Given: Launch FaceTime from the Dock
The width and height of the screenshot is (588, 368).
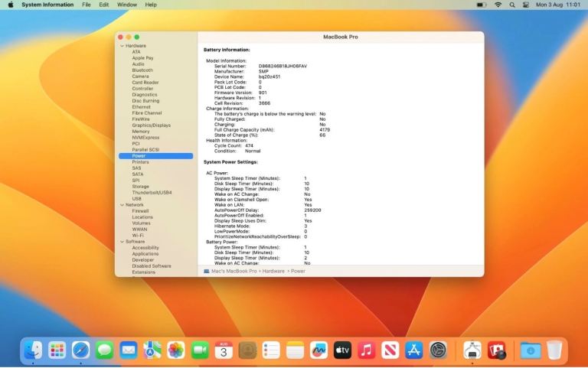Looking at the screenshot, I should pyautogui.click(x=200, y=350).
